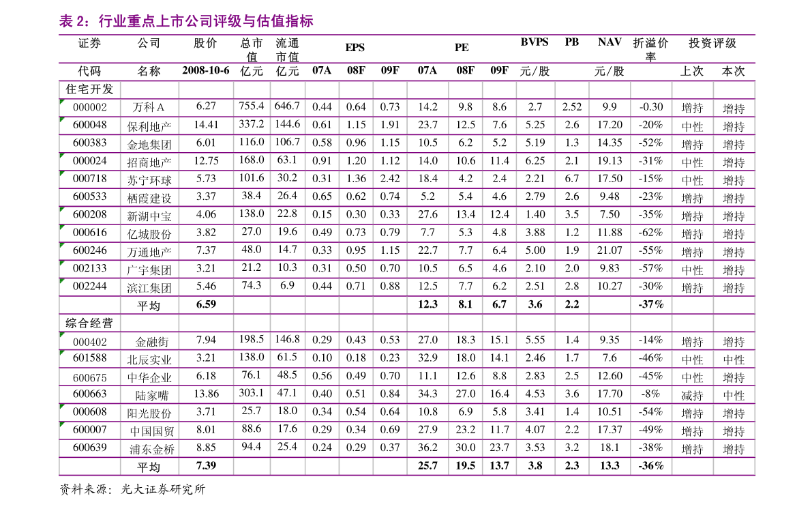Click the NAV column header

click(610, 42)
